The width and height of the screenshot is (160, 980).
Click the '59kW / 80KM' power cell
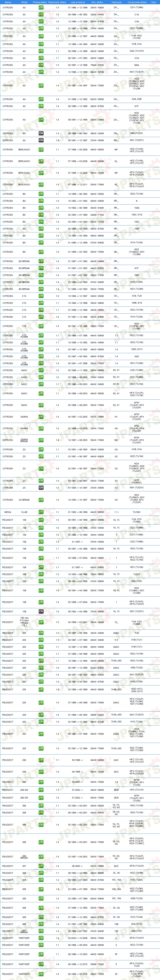[x=97, y=235]
